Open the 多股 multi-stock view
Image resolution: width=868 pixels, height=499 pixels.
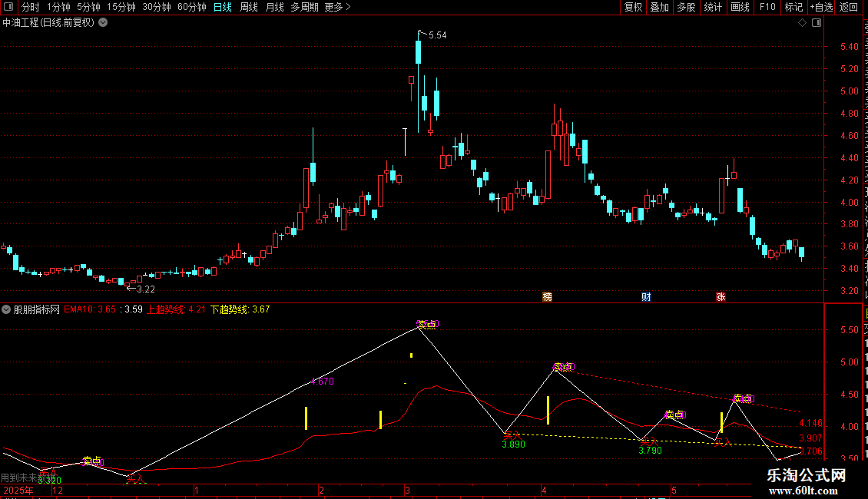(x=686, y=7)
